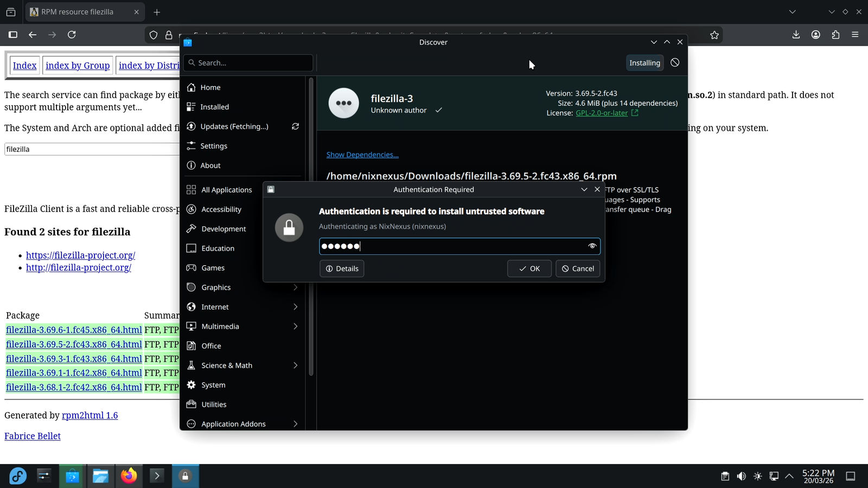This screenshot has height=488, width=868.
Task: Open the Installed section in Discover
Action: [243, 107]
